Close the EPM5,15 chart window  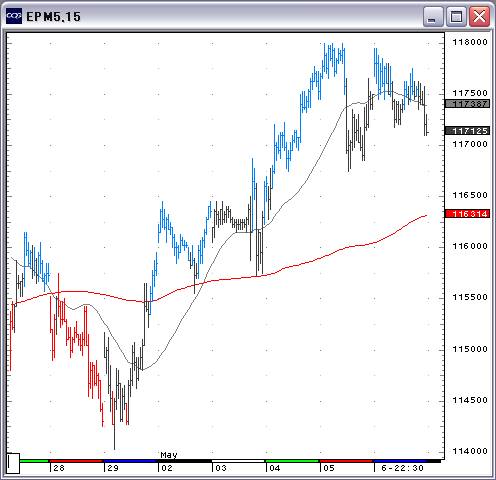coord(479,16)
